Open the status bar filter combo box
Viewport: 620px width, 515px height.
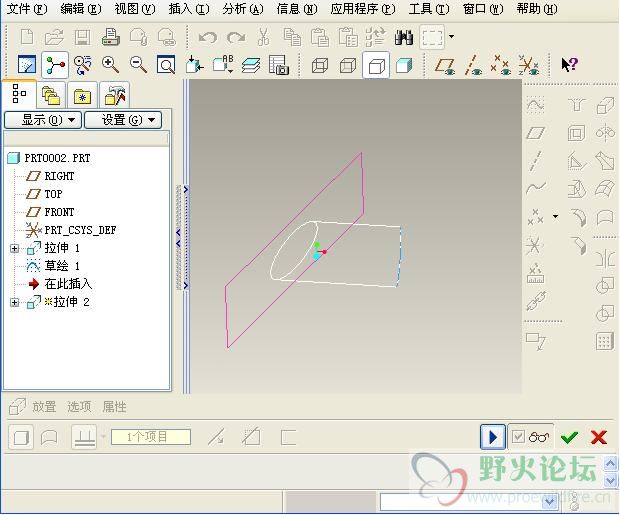pyautogui.click(x=469, y=502)
